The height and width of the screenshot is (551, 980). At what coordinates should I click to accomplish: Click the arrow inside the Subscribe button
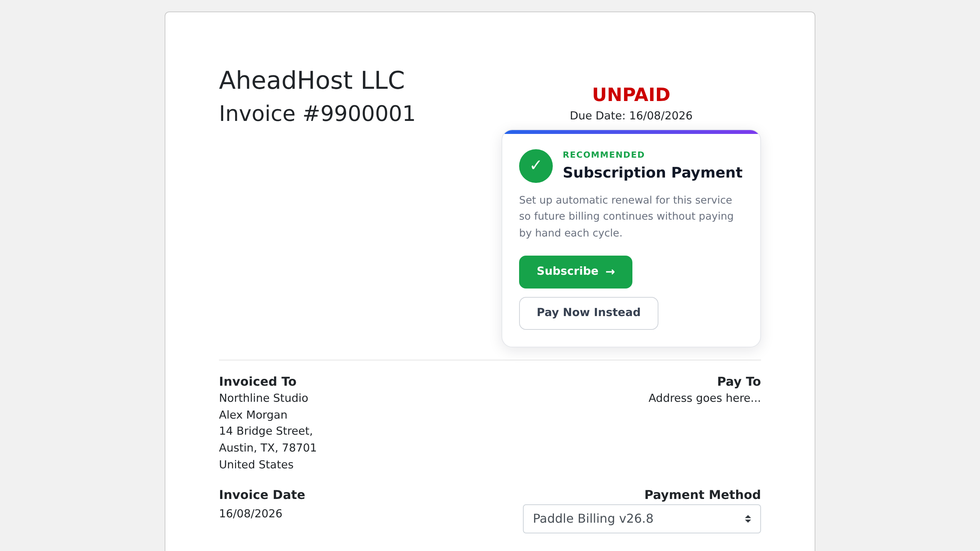click(x=610, y=272)
